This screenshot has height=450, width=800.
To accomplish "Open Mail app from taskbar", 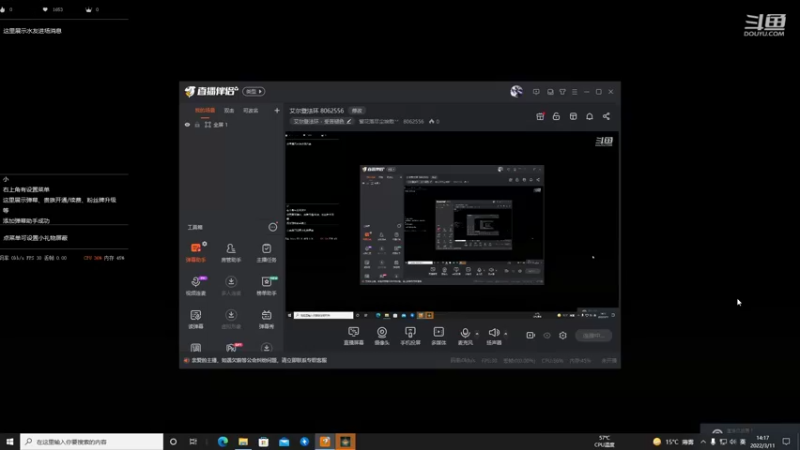I will (x=284, y=441).
